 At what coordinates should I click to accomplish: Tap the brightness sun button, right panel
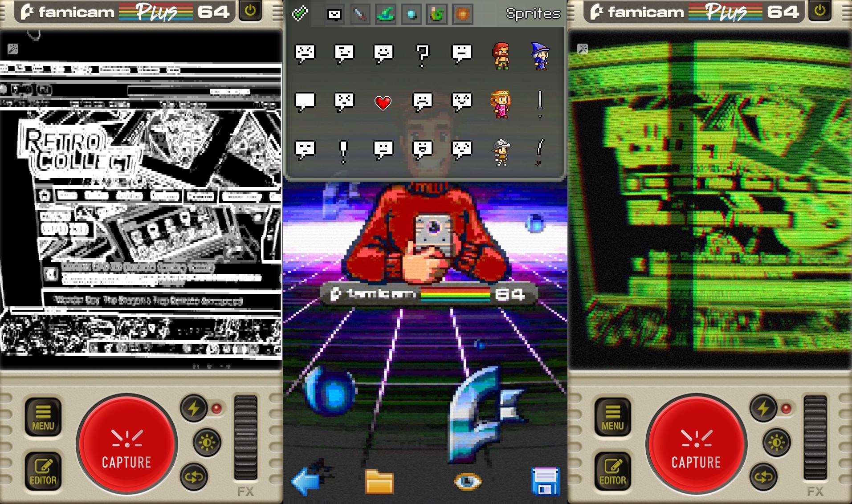[x=777, y=443]
